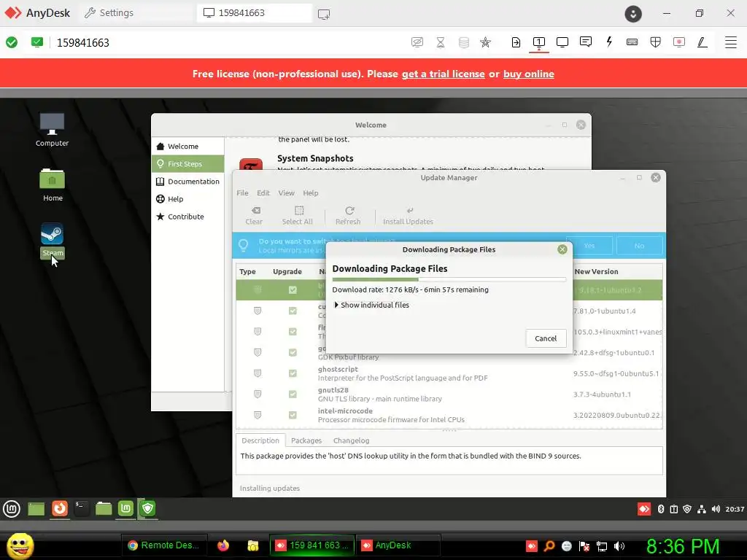Switch to the Packages tab
This screenshot has height=560, width=747.
tap(306, 440)
